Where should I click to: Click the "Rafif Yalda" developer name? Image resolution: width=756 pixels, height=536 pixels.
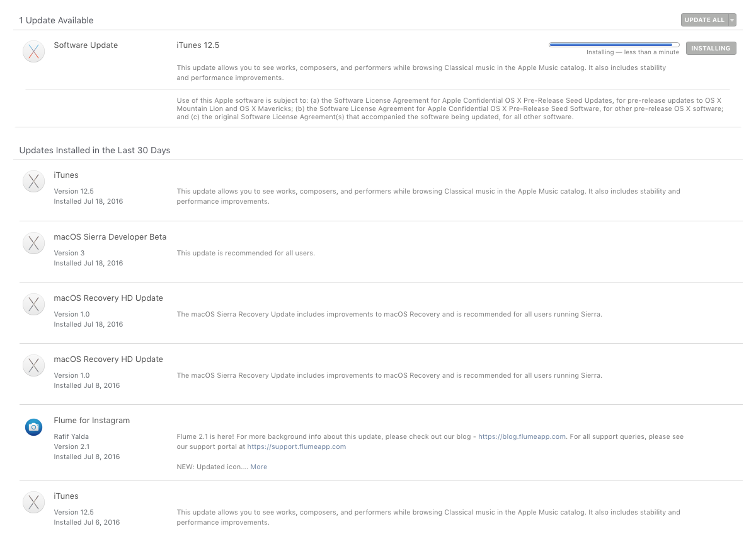[72, 436]
